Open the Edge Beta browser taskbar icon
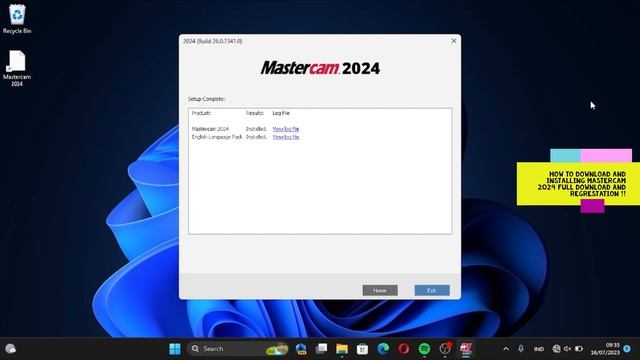The image size is (640, 360). 301,349
